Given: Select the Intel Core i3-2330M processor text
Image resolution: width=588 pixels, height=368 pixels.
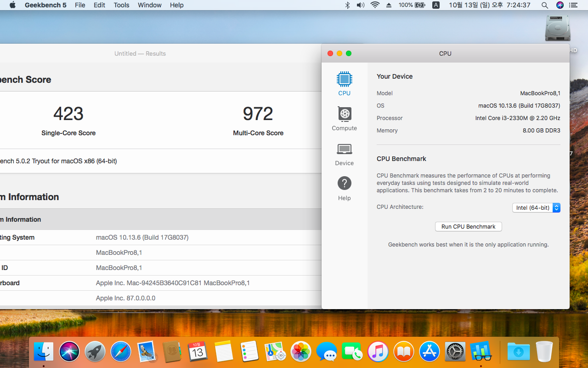Looking at the screenshot, I should click(x=518, y=118).
